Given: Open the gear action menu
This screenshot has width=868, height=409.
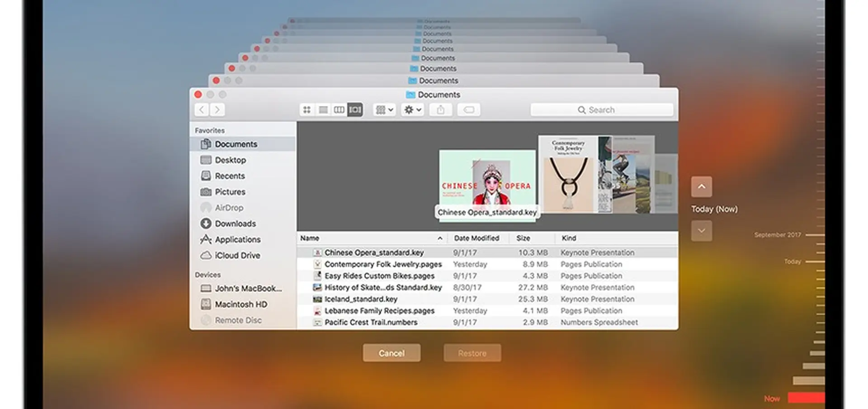Looking at the screenshot, I should point(412,109).
